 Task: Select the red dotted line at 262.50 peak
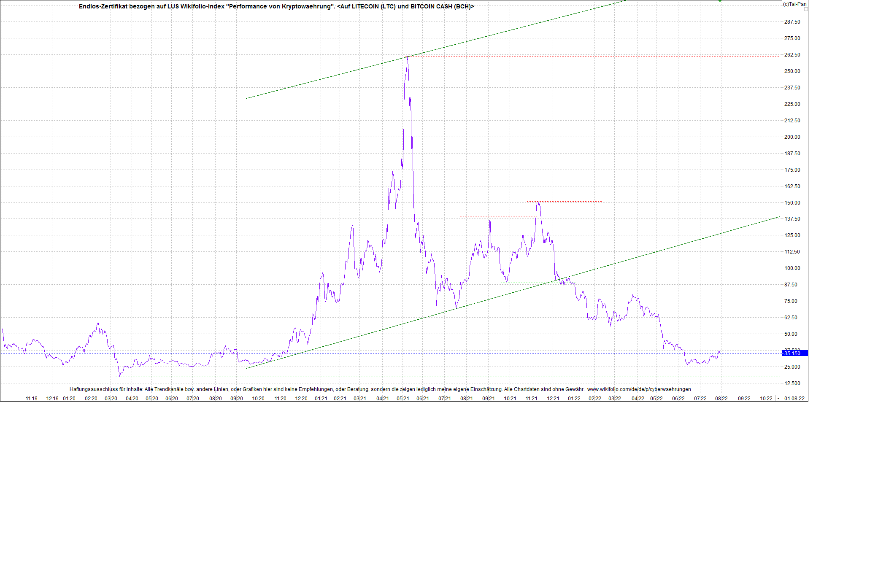pos(591,57)
